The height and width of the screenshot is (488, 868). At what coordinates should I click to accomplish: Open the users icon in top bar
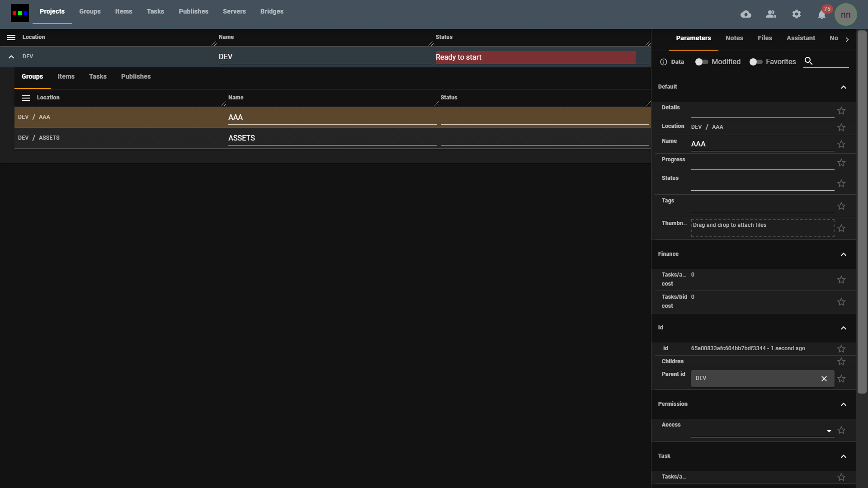(771, 14)
